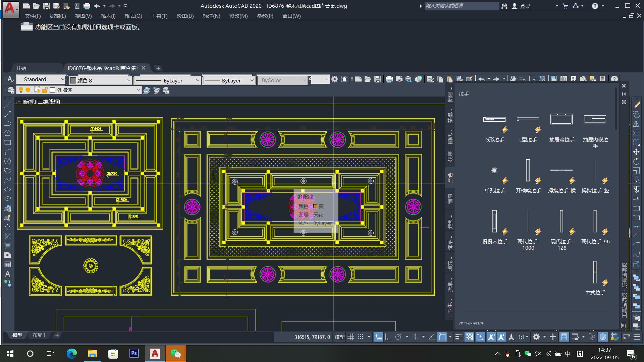Screen dimensions: 644x362
Task: Click the hatch tool in draw toolbar
Action: pyautogui.click(x=7, y=236)
